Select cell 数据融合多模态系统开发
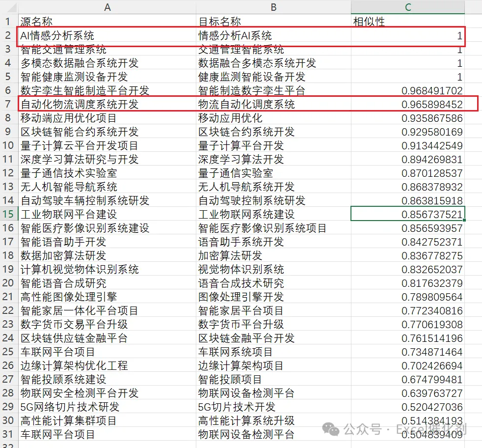The image size is (482, 448). pos(273,63)
